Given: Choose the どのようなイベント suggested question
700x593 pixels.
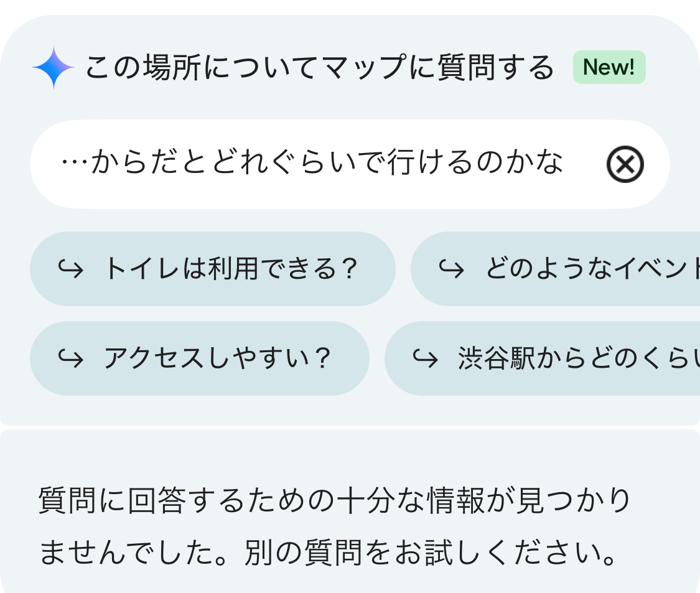Looking at the screenshot, I should point(591,269).
